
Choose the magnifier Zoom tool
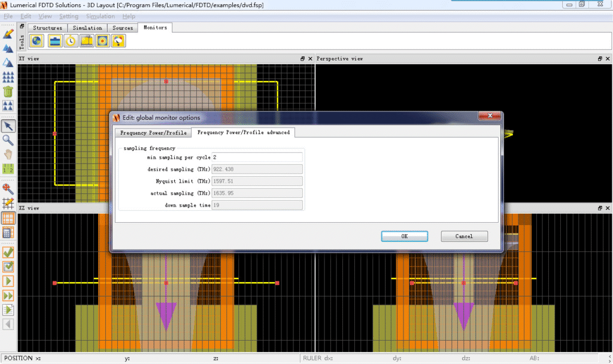(8, 140)
